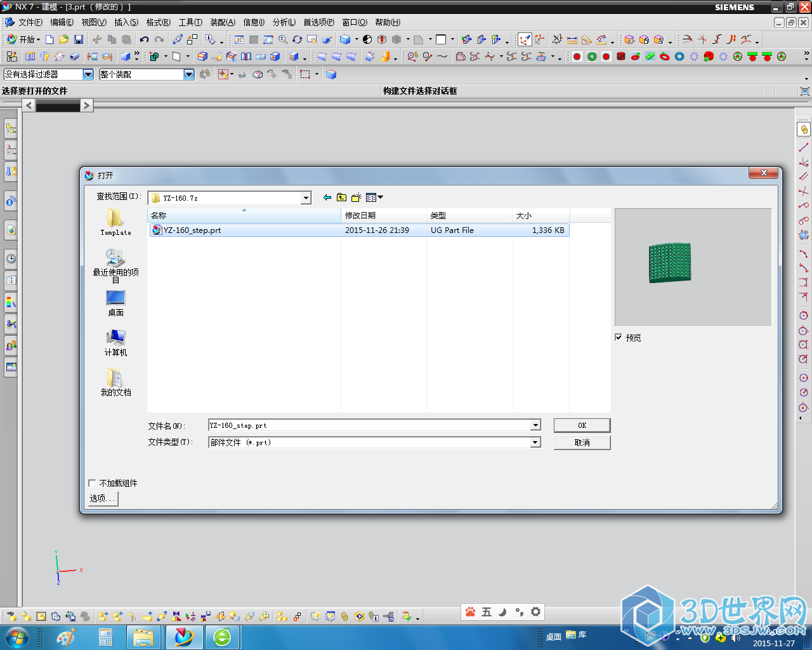Open the History clock sidebar icon
Viewport: 812px width, 650px height.
point(11,258)
